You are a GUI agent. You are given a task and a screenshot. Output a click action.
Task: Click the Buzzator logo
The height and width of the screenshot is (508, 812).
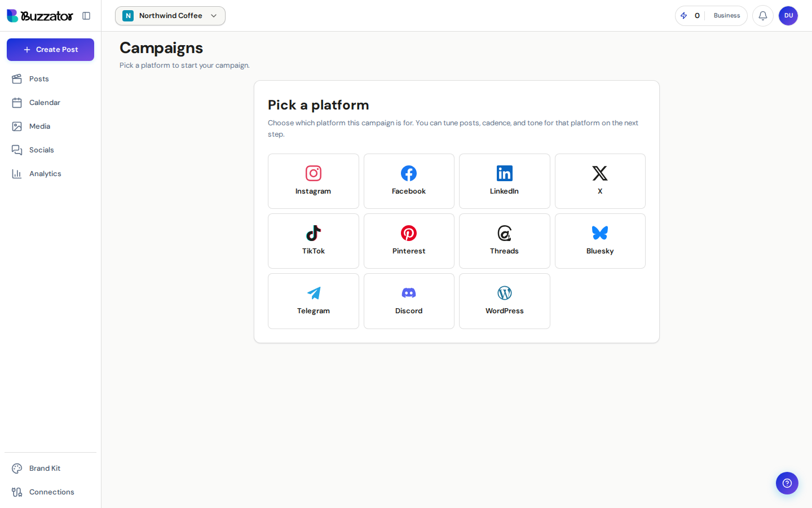40,16
